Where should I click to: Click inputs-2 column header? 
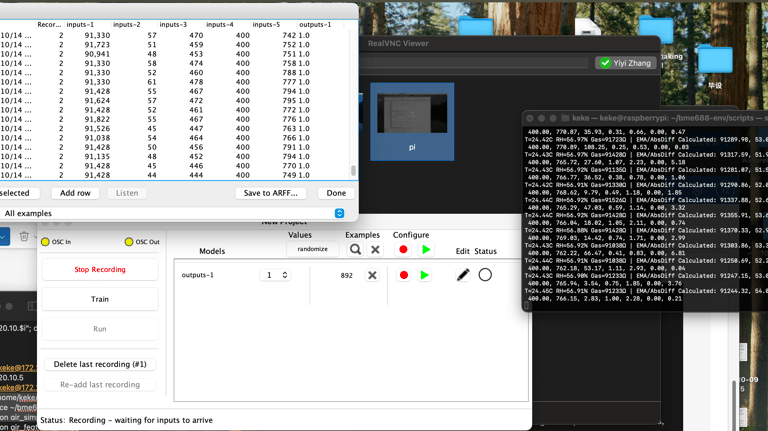click(127, 24)
